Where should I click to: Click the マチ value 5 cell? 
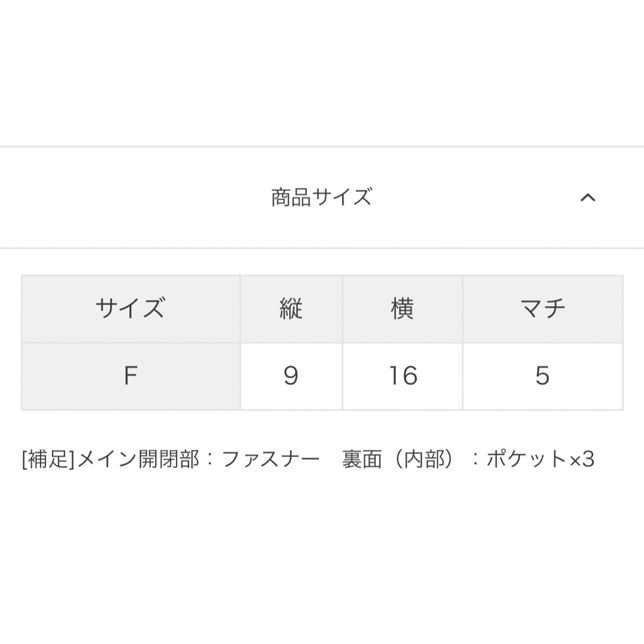click(543, 376)
